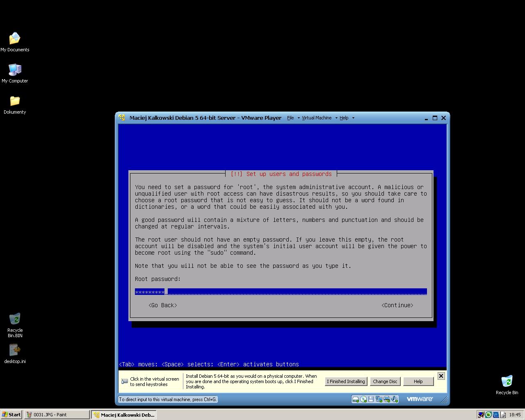This screenshot has height=420, width=525.
Task: Click the Help button in install bar
Action: pos(418,381)
